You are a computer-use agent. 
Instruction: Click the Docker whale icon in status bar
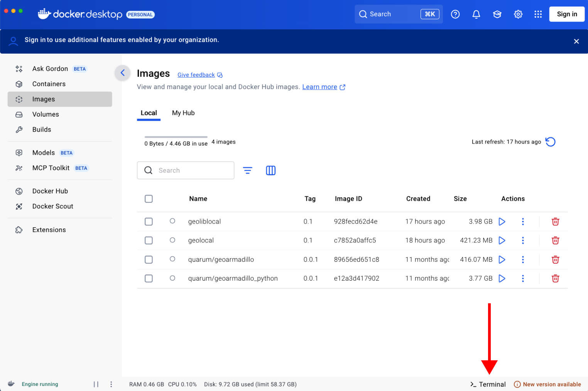point(11,384)
